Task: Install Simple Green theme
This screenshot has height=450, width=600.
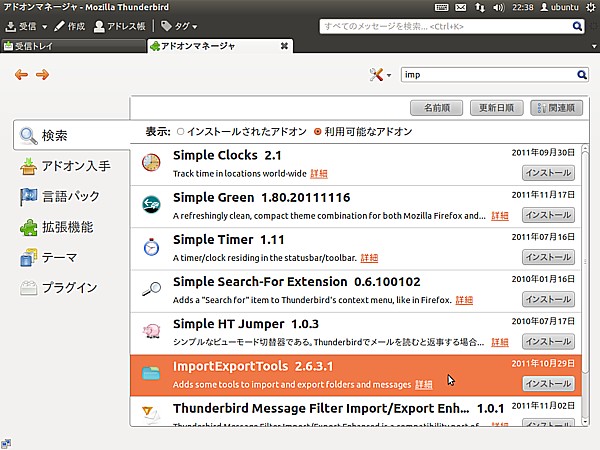Action: 548,215
